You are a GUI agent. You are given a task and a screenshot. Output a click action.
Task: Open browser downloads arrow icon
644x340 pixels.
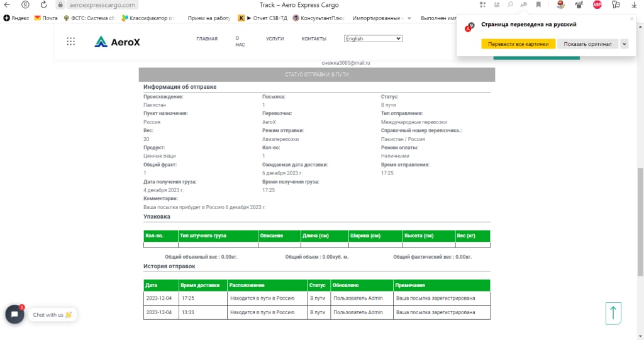click(634, 5)
